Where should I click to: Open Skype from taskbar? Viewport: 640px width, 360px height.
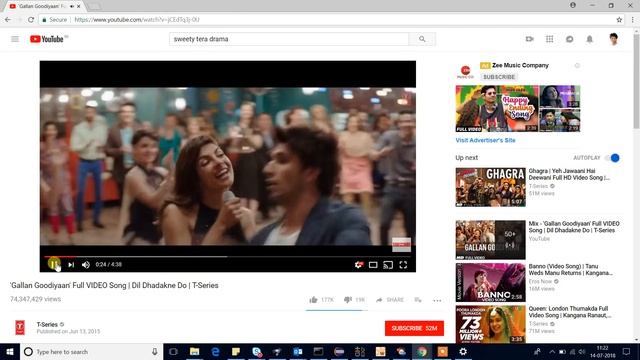(257, 352)
